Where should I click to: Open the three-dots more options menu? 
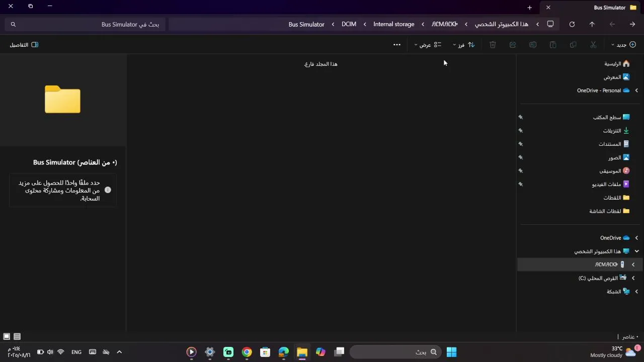pos(397,45)
